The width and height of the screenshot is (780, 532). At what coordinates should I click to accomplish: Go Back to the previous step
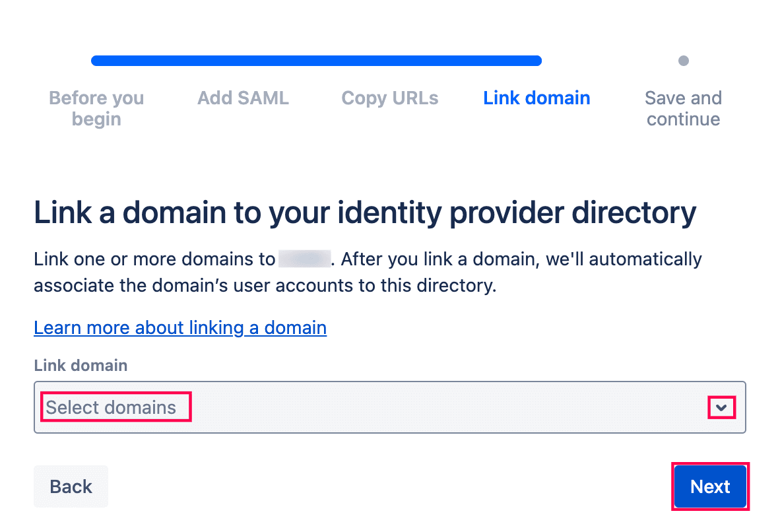pos(71,486)
